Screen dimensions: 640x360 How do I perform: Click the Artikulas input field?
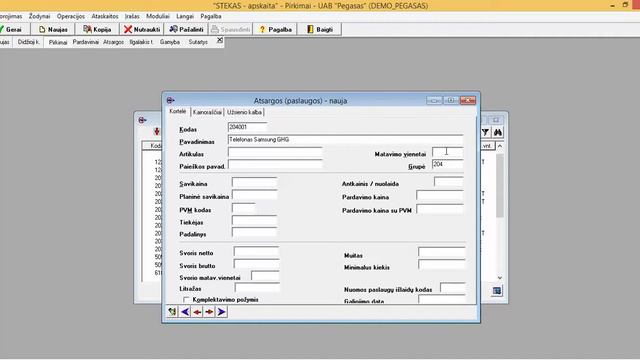[275, 152]
